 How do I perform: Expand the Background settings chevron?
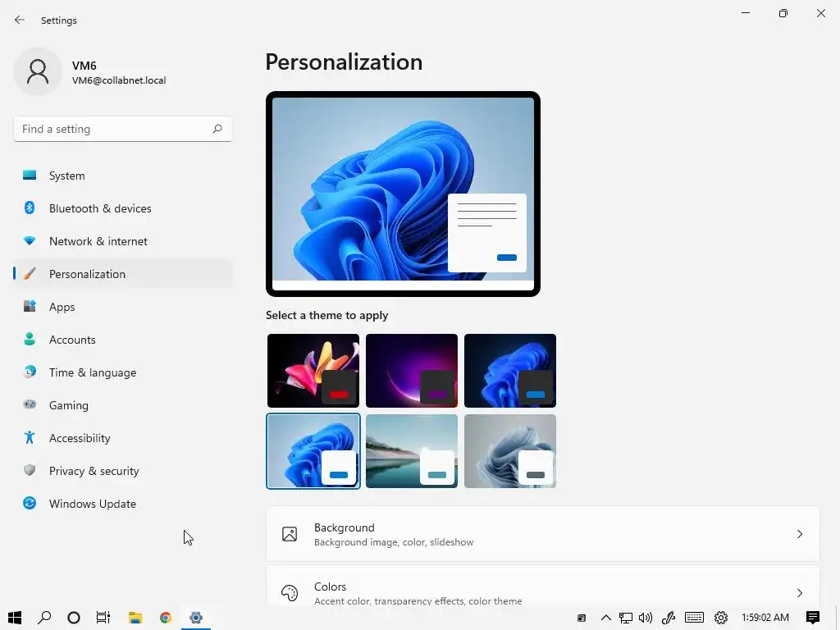coord(799,534)
